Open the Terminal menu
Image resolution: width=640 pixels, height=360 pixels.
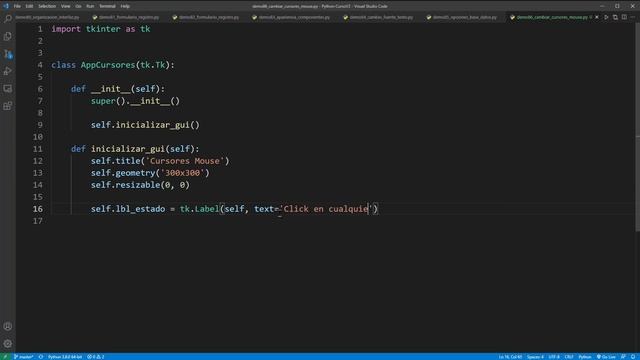pyautogui.click(x=107, y=6)
